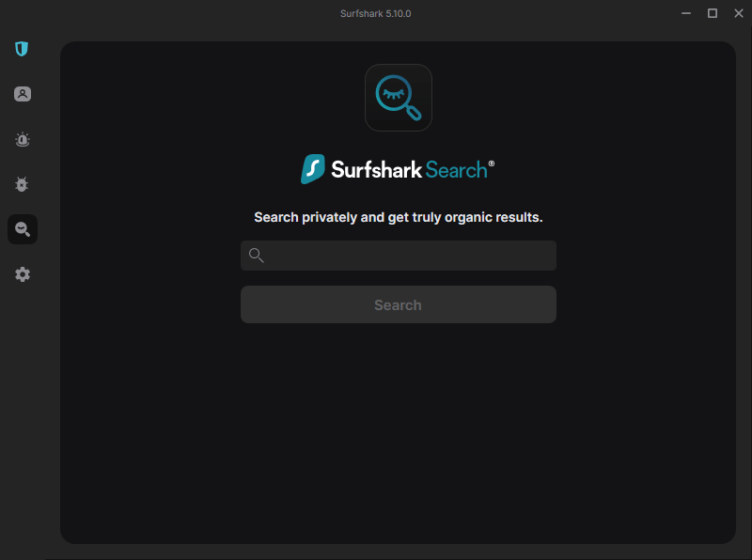Minimize the Surfshark window
The image size is (752, 560).
(686, 13)
